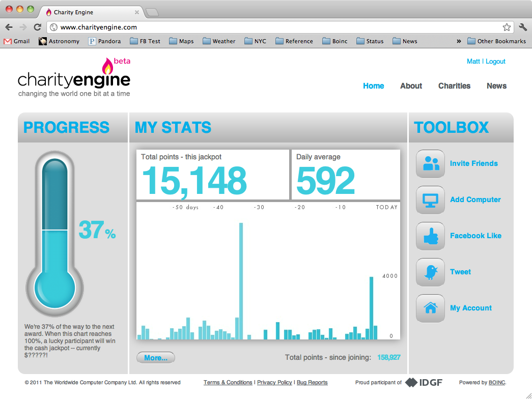The height and width of the screenshot is (399, 532).
Task: Open the FB Test bookmarks folder
Action: (x=145, y=41)
